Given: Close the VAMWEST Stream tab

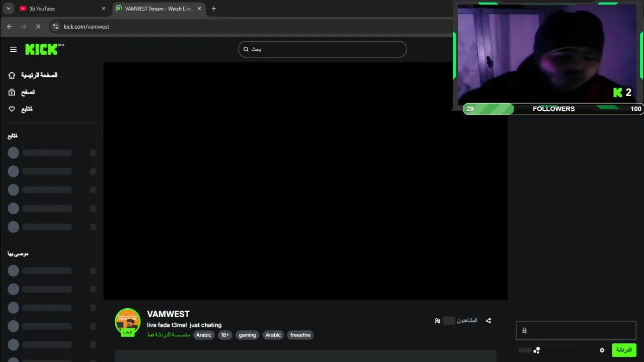Looking at the screenshot, I should pos(200,9).
